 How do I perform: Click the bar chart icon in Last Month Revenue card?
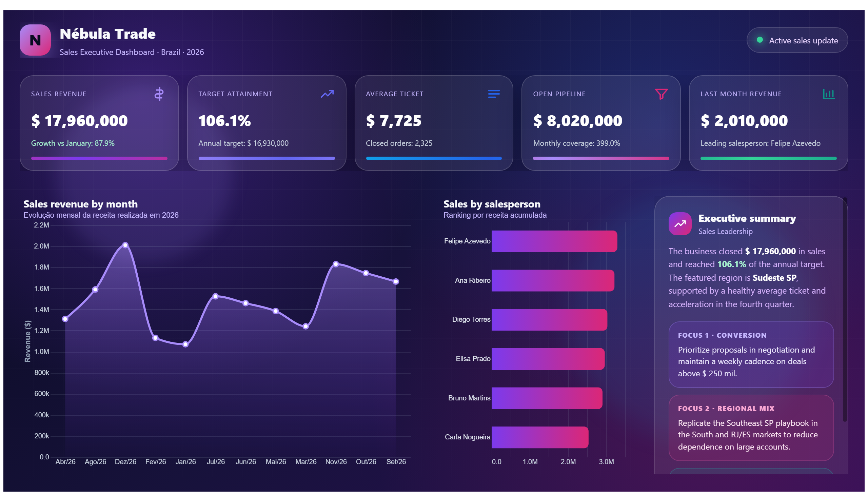click(x=829, y=94)
